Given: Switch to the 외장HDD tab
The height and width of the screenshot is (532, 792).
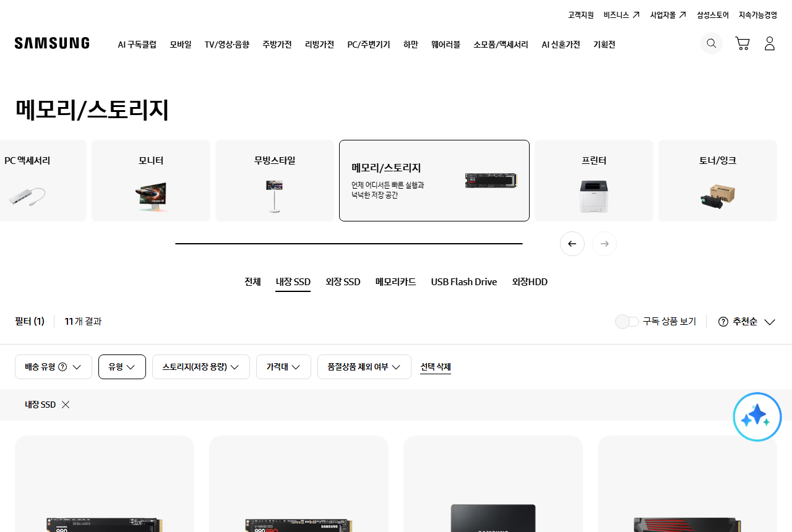Looking at the screenshot, I should click(x=530, y=282).
